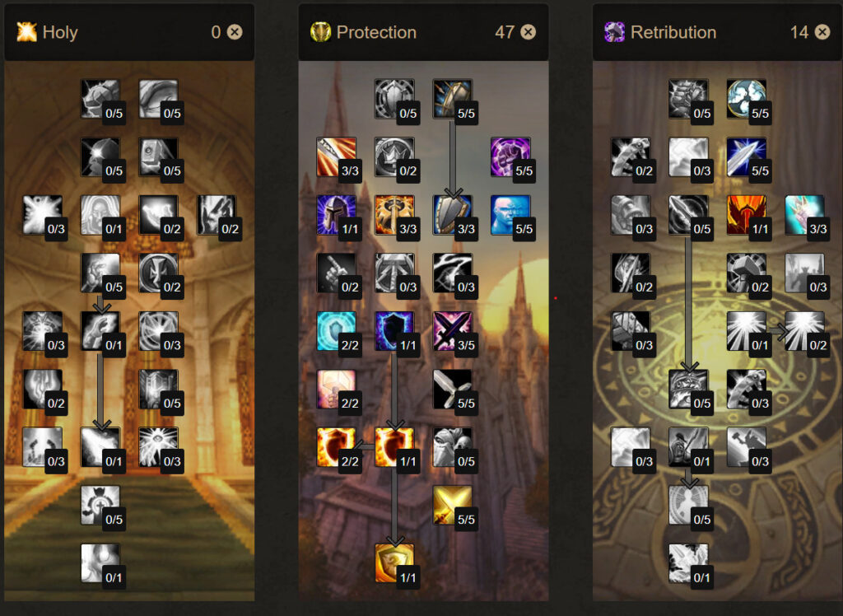Click the golden crossed swords 5/5 Protection talent

(x=453, y=505)
